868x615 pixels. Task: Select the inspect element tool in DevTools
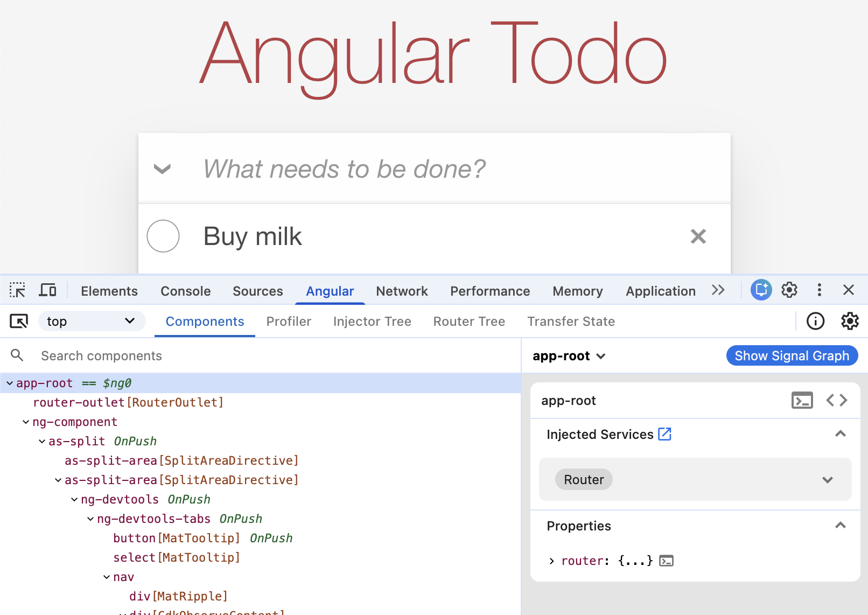coord(17,290)
